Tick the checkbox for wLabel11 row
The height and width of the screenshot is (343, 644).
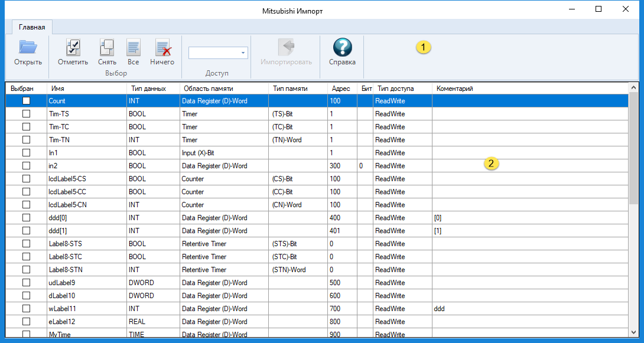(26, 309)
